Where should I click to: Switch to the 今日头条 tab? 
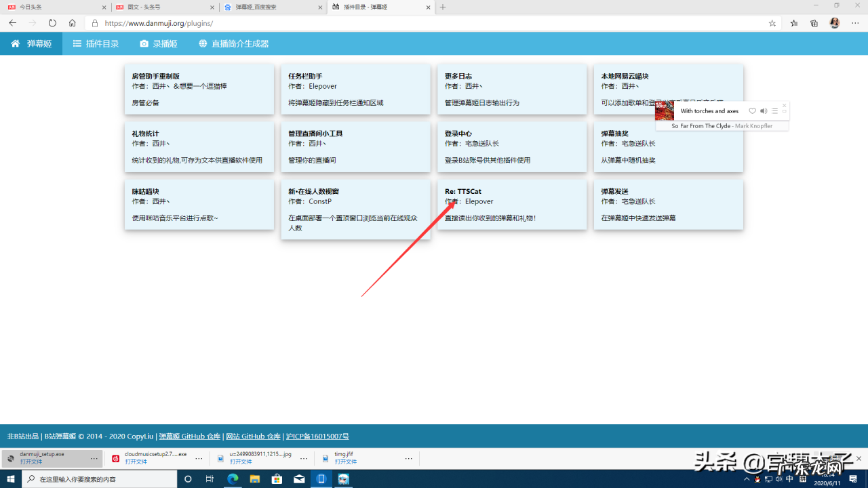click(x=54, y=7)
